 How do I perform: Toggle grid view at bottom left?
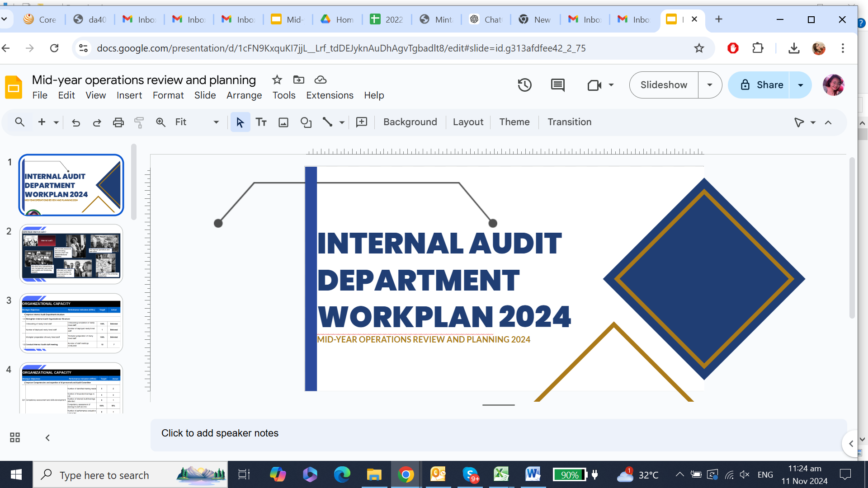coord(15,437)
